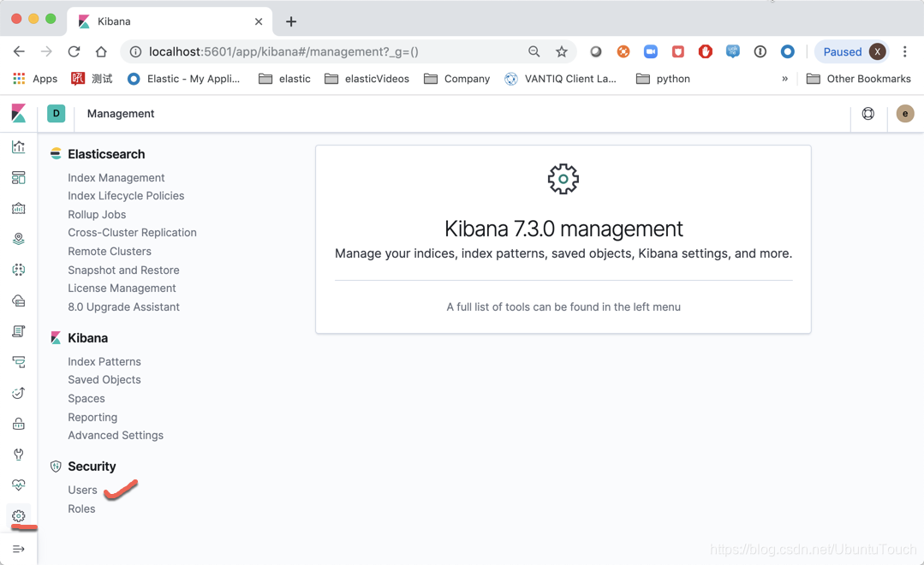Click the Management breadcrumb

click(121, 113)
